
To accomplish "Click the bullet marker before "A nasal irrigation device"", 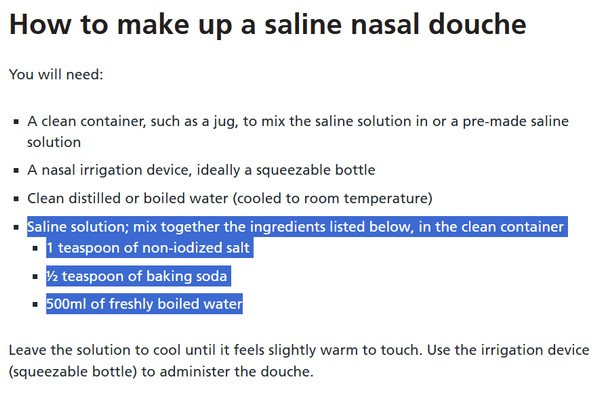I will point(16,171).
